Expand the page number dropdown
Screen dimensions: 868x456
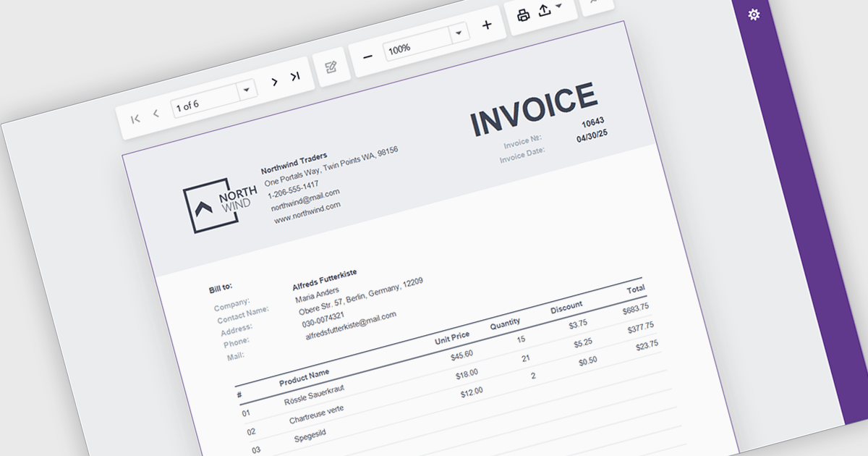[x=247, y=90]
